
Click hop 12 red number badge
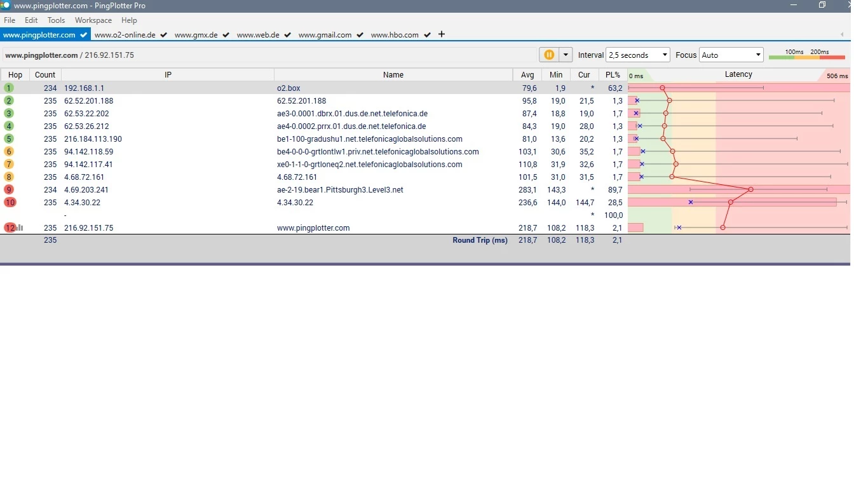[x=10, y=227]
